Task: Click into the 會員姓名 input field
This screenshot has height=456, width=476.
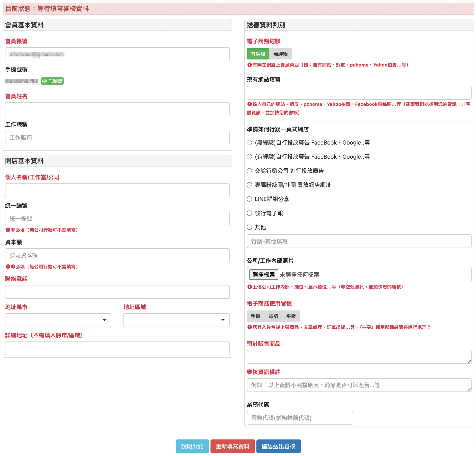Action: pos(117,109)
